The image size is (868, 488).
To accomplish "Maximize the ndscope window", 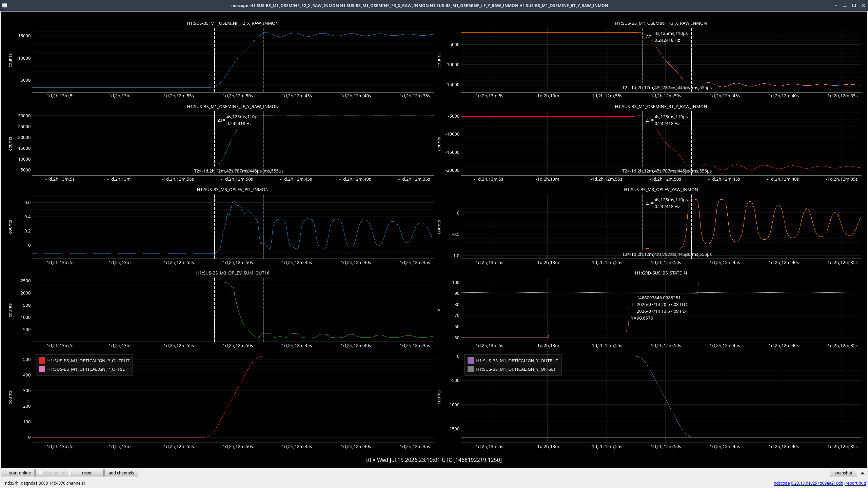I will click(x=854, y=5).
